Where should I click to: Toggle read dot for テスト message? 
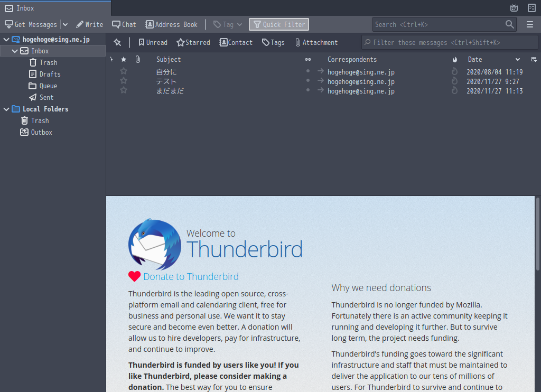(308, 80)
